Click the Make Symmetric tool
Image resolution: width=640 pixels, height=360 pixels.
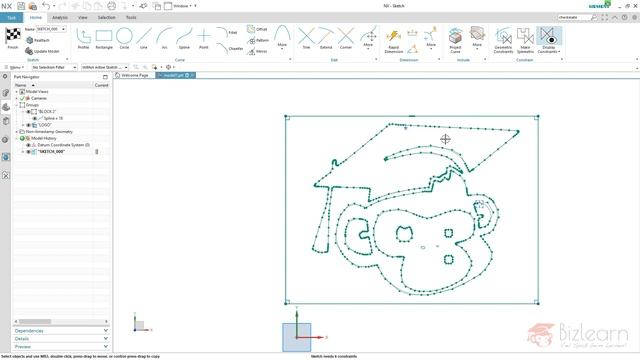[x=525, y=41]
